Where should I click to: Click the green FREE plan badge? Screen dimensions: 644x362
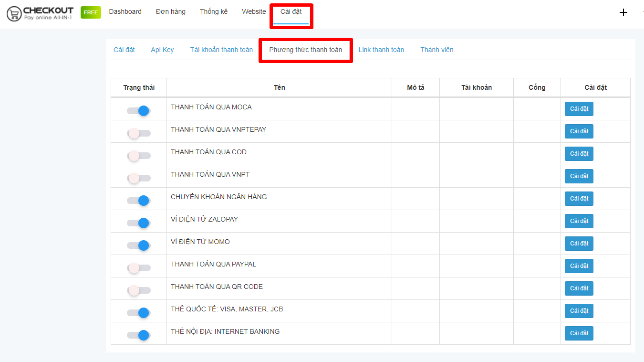91,12
